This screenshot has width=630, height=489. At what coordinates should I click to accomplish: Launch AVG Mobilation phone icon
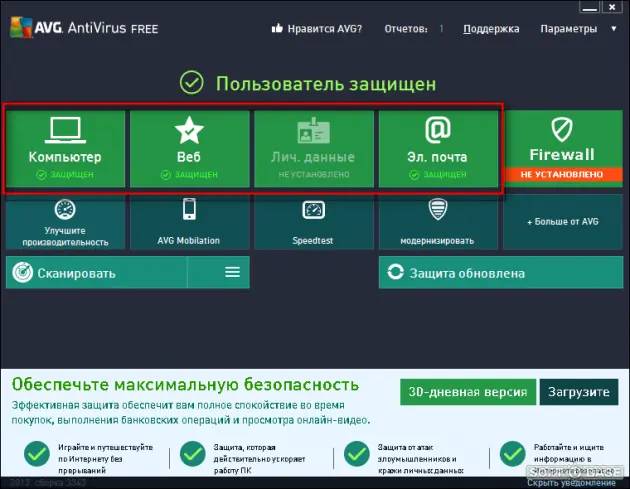click(189, 209)
